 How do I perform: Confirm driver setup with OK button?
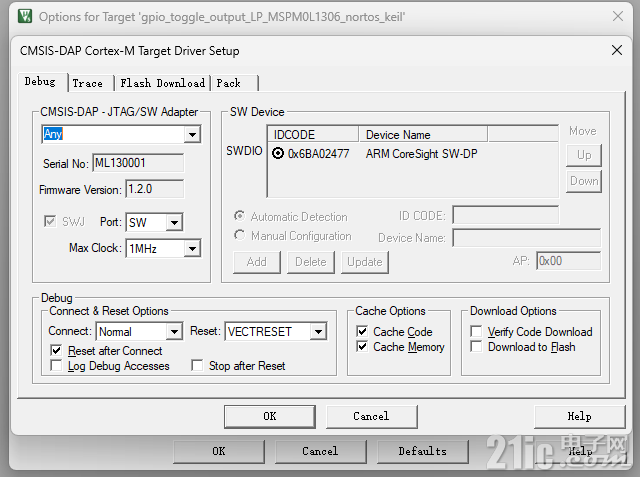pyautogui.click(x=270, y=416)
